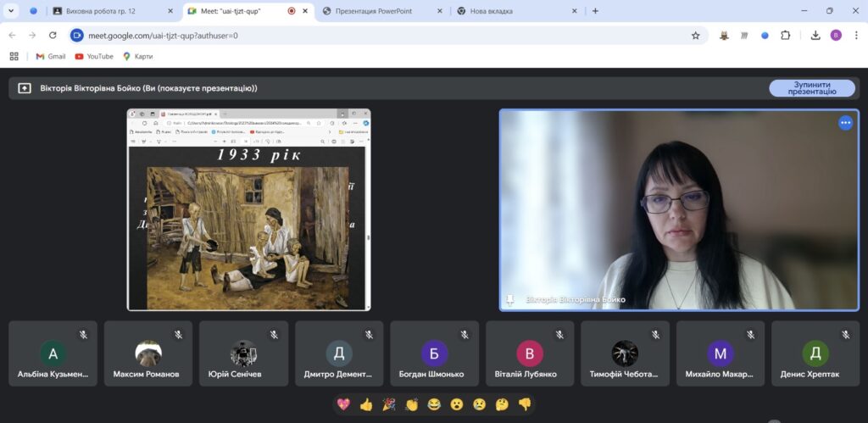Image resolution: width=868 pixels, height=423 pixels.
Task: Open the browser extensions puzzle icon
Action: 786,36
